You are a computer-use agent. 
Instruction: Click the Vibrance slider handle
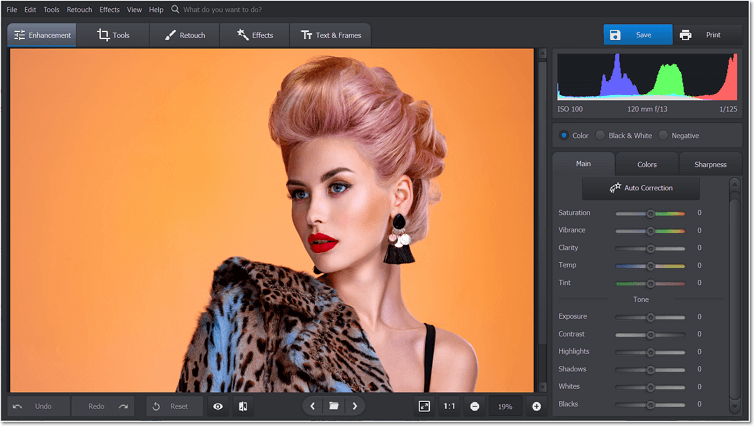point(650,231)
